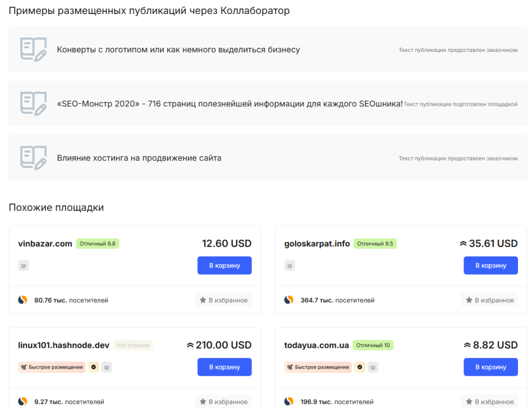The width and height of the screenshot is (532, 409).
Task: Click the Отличный 9.5 rating badge
Action: click(x=375, y=243)
